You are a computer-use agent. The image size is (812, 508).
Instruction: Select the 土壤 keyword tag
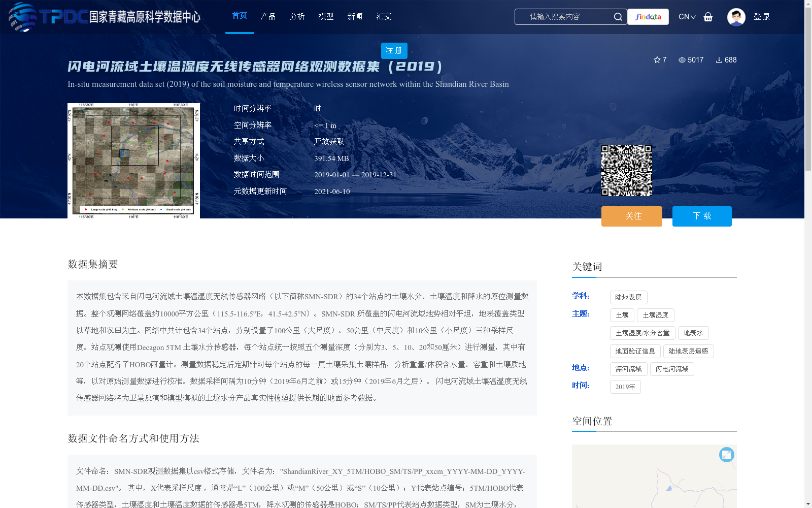(x=622, y=315)
